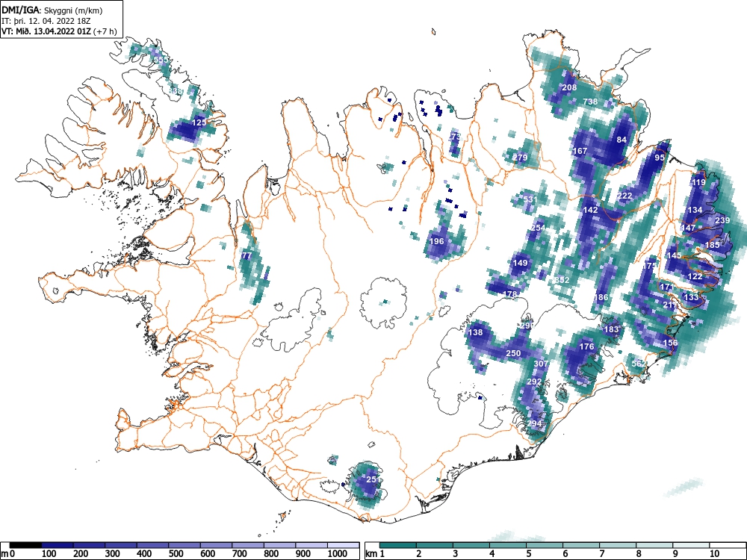Viewport: 747px width, 560px height.
Task: Click the 'km 1' label on the kilometre legend
Action: [x=375, y=554]
